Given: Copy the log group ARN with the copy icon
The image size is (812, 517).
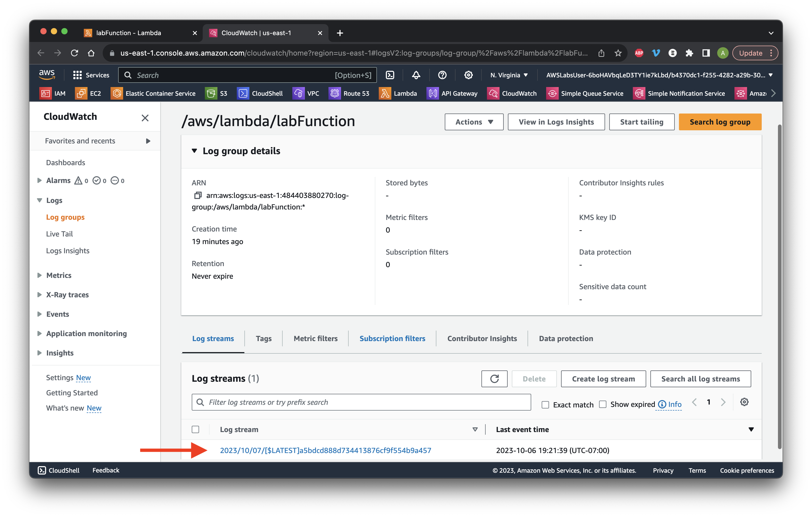Looking at the screenshot, I should [197, 195].
